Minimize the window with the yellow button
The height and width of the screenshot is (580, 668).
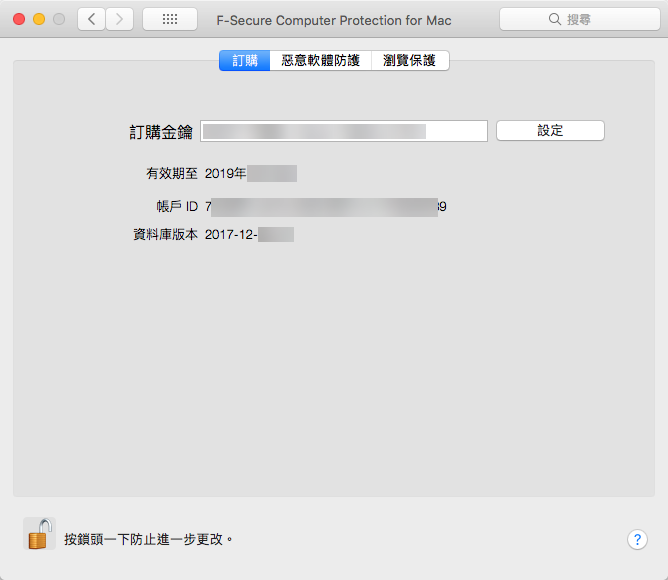40,19
